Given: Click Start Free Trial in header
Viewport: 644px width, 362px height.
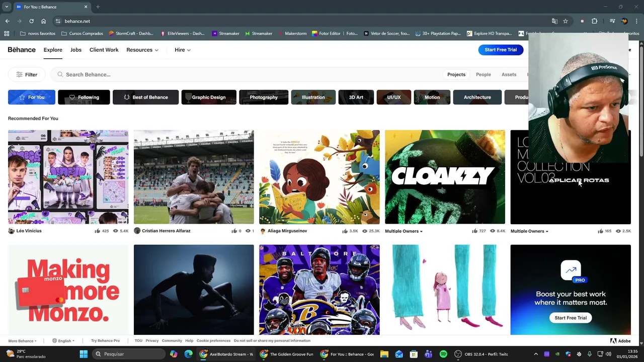Looking at the screenshot, I should tap(501, 50).
